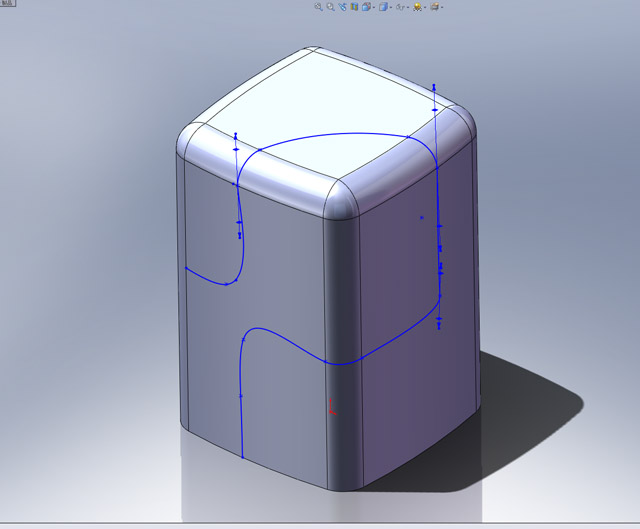640x529 pixels.
Task: Click the small tab in top-left corner
Action: pos(7,4)
